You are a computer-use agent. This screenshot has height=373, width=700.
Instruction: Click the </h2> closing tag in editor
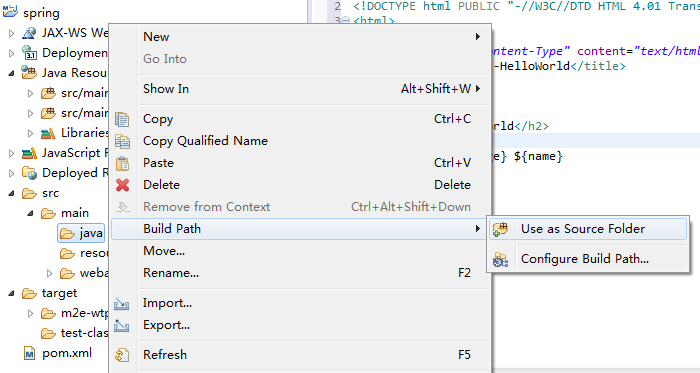531,126
